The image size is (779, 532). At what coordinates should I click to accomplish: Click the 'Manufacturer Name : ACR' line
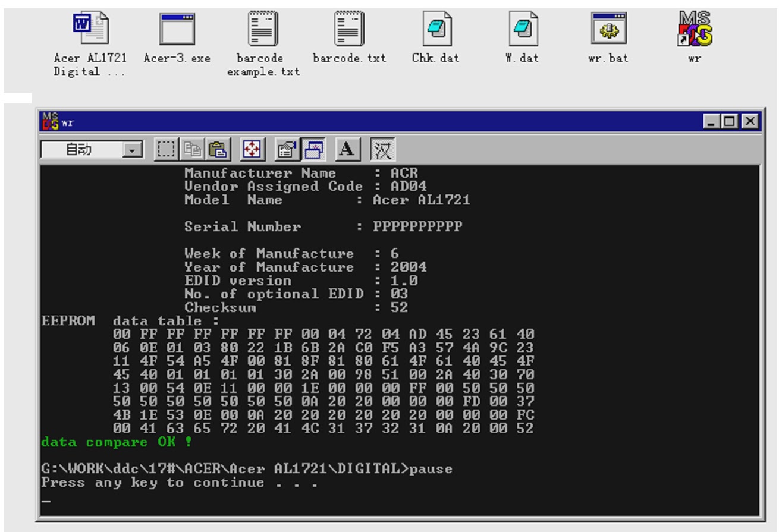pos(301,175)
